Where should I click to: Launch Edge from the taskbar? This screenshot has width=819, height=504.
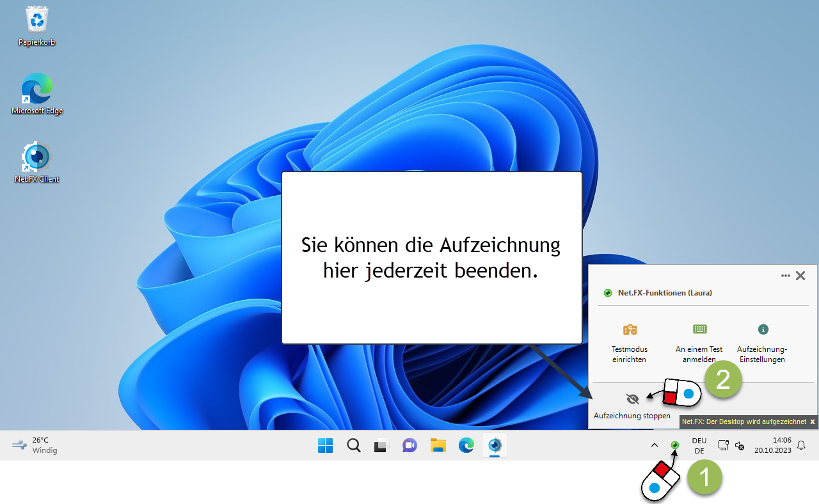466,446
